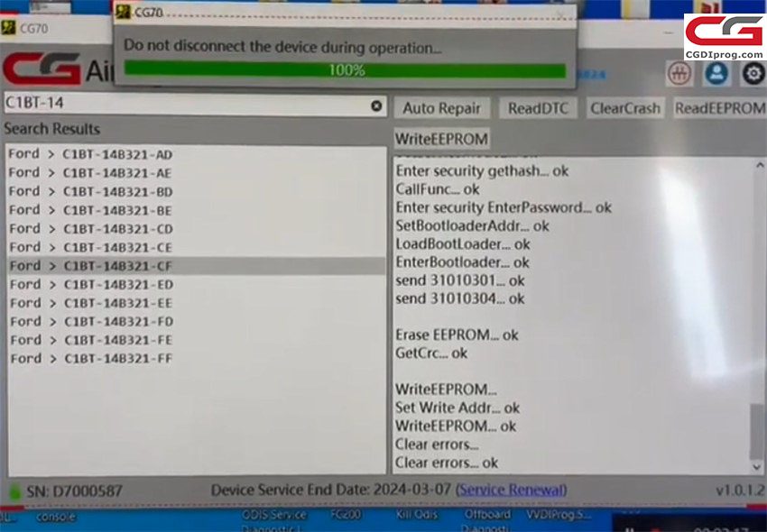The width and height of the screenshot is (767, 532).
Task: Select Ford > C1BT-14B321-CD in the results
Action: [197, 229]
